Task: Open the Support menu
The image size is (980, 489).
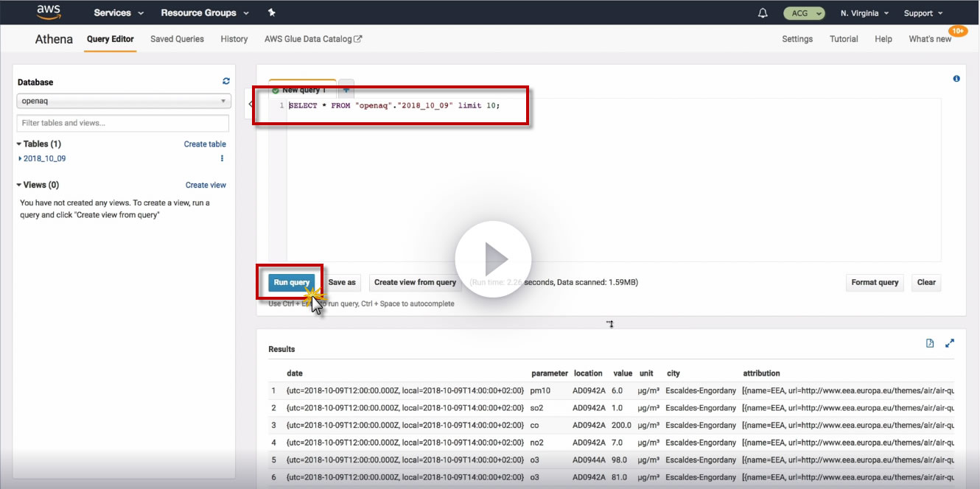Action: tap(923, 13)
